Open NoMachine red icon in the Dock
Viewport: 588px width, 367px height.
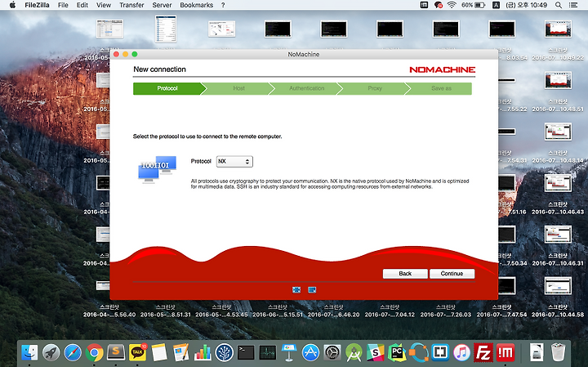point(506,353)
